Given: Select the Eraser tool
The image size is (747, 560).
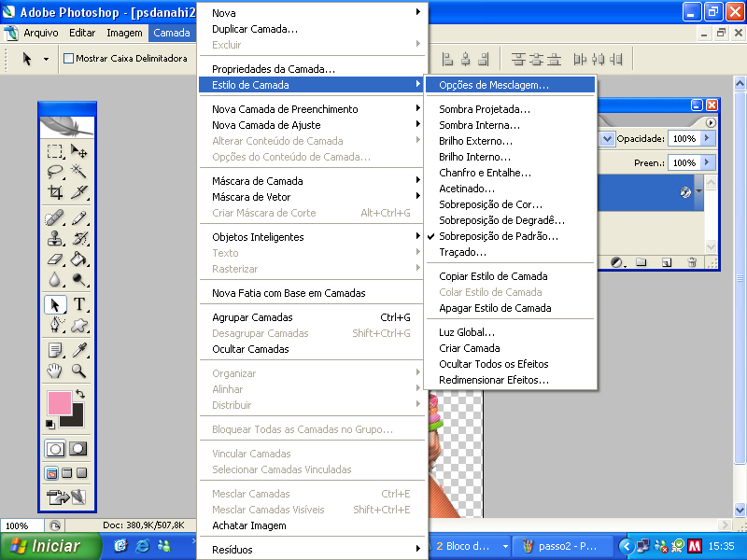Looking at the screenshot, I should pos(55,259).
